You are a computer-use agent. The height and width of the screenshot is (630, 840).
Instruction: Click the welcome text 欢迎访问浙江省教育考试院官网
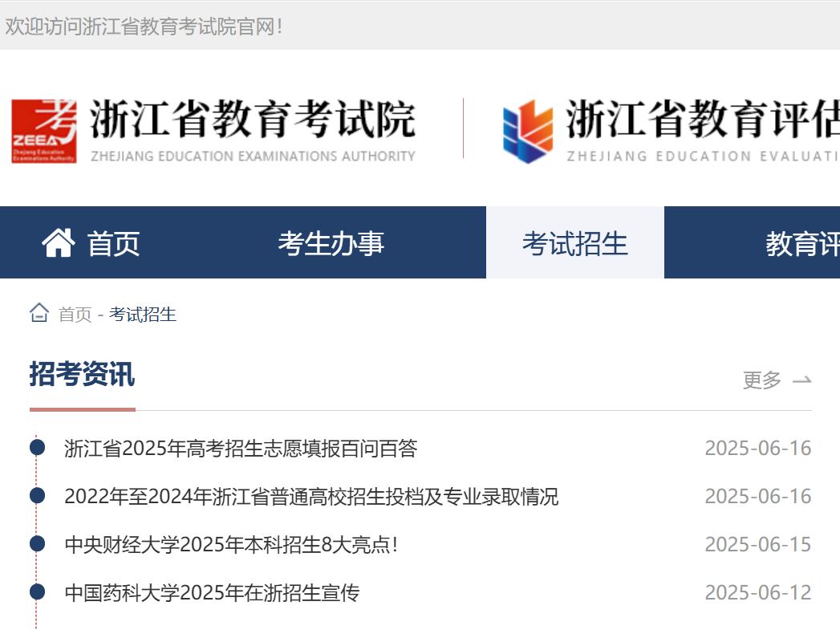[x=144, y=26]
